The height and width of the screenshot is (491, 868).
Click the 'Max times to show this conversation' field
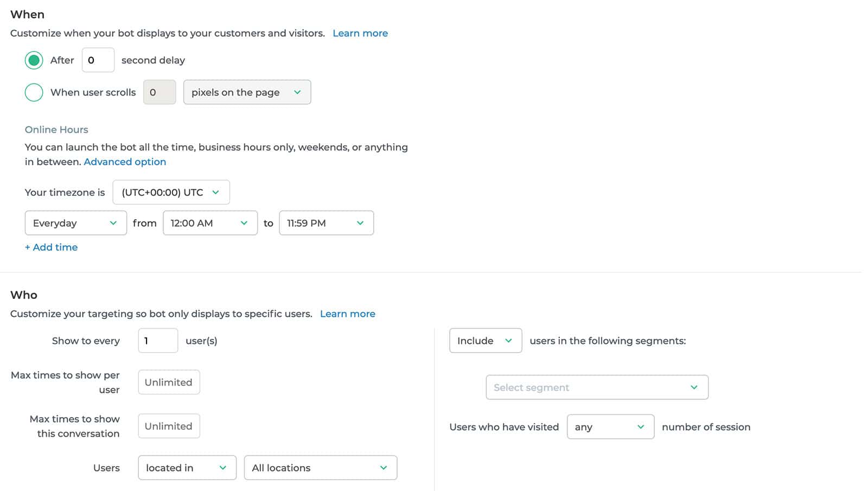tap(169, 426)
